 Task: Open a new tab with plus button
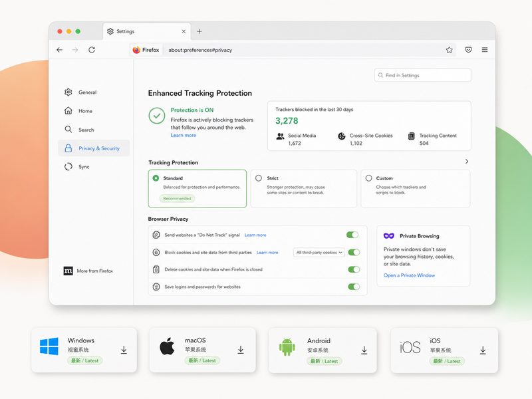pos(199,31)
